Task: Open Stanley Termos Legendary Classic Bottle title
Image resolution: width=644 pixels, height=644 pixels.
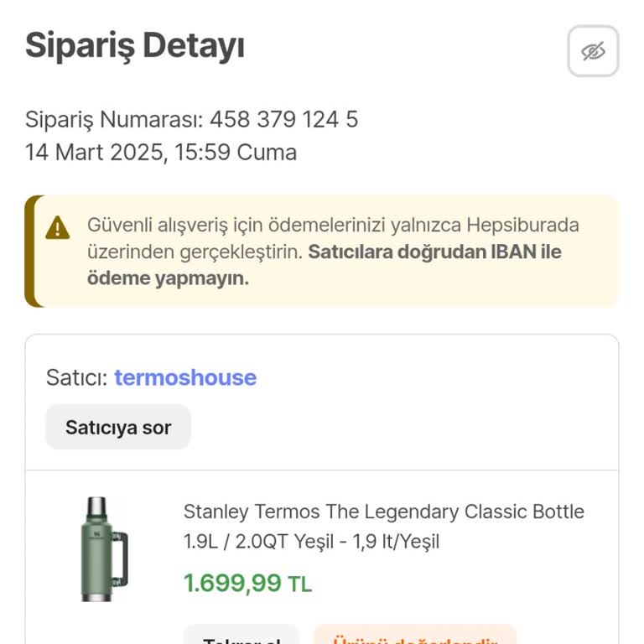Action: (x=383, y=512)
